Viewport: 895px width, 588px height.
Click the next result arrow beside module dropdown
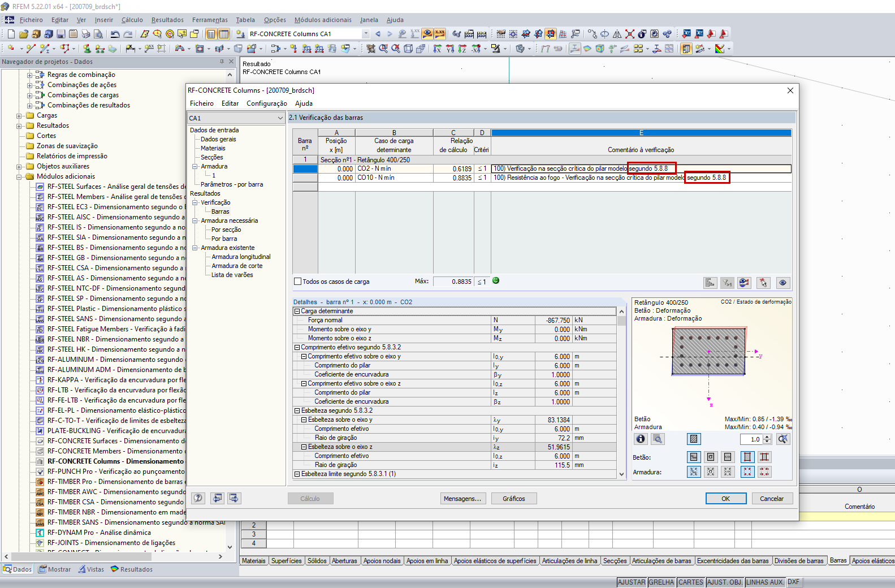click(390, 34)
